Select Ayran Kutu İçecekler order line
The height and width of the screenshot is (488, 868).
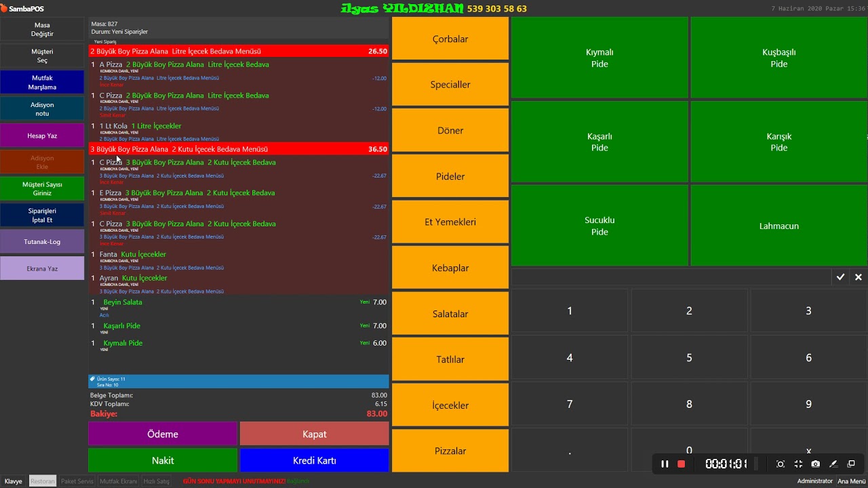coord(239,284)
